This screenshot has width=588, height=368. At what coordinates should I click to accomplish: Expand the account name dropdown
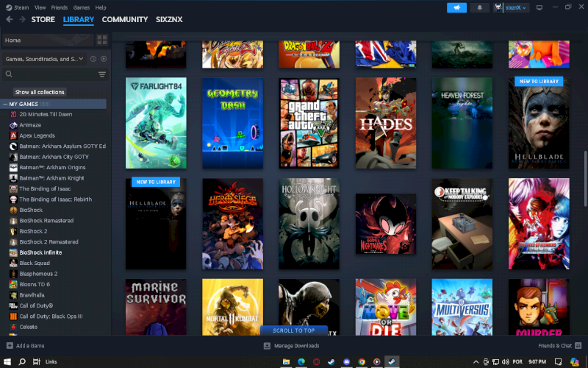click(x=516, y=7)
